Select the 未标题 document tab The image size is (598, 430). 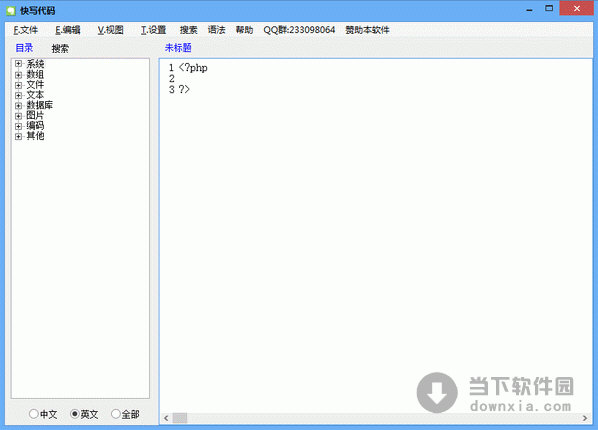coord(178,48)
